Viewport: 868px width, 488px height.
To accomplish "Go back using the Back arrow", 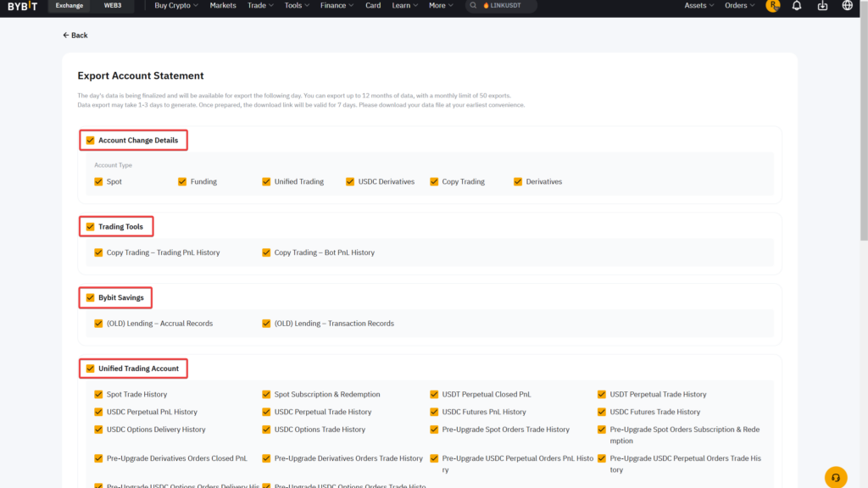I will [75, 36].
